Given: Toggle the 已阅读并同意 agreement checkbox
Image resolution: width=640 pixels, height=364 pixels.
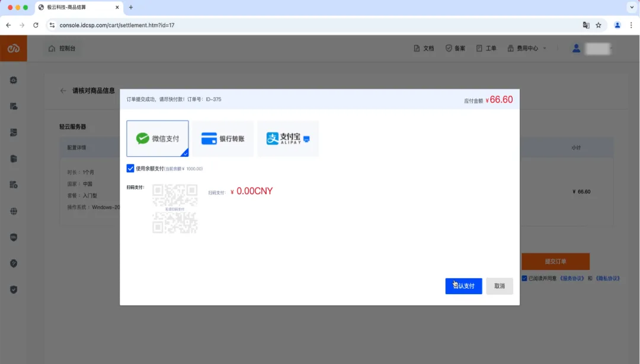Looking at the screenshot, I should [524, 278].
